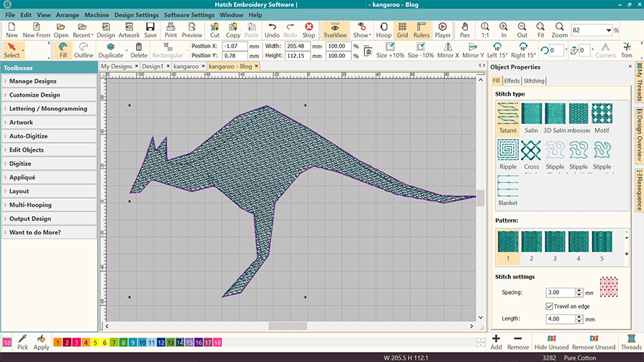
Task: Select the Pan tool
Action: (x=465, y=29)
